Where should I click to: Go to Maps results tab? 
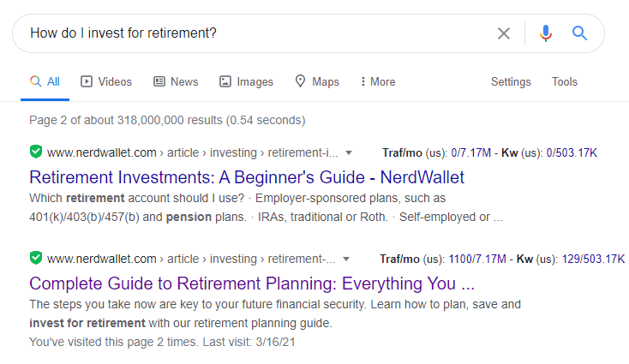click(317, 82)
